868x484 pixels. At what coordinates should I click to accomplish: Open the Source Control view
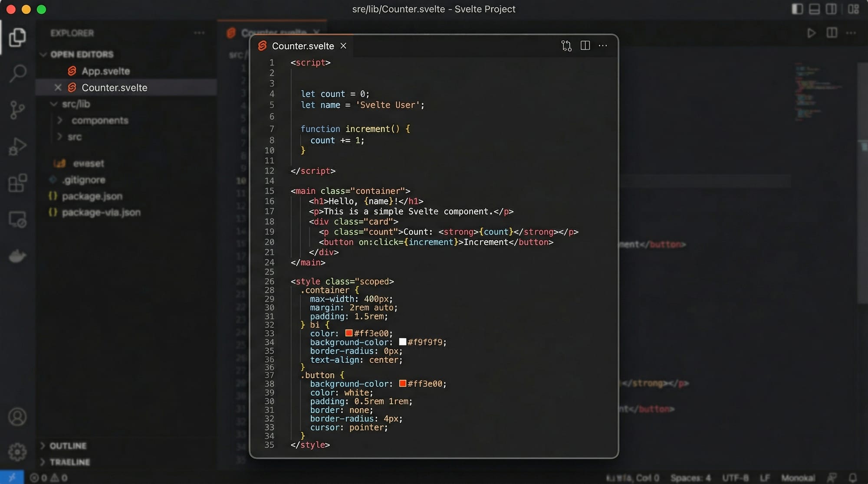tap(17, 110)
